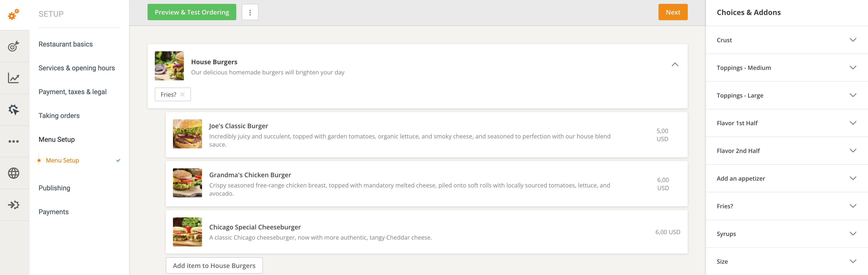Collapse the House Burgers category
Screen dimensions: 868x275
tap(675, 65)
